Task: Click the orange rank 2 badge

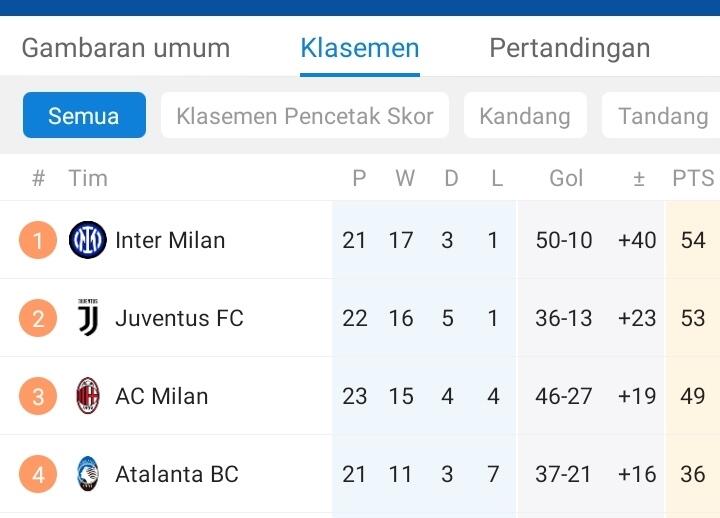Action: (38, 318)
